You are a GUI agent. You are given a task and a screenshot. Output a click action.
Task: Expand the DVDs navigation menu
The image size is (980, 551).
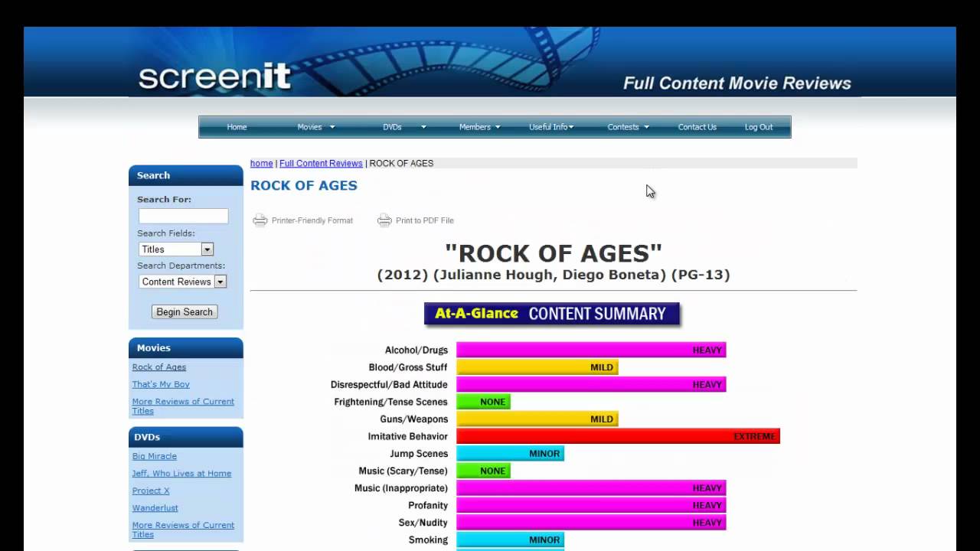[404, 127]
